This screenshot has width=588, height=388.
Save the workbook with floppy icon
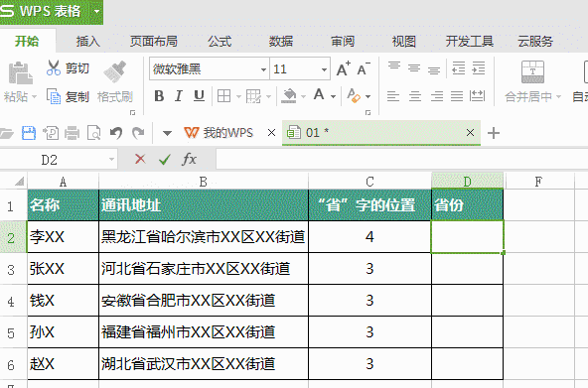coord(29,133)
